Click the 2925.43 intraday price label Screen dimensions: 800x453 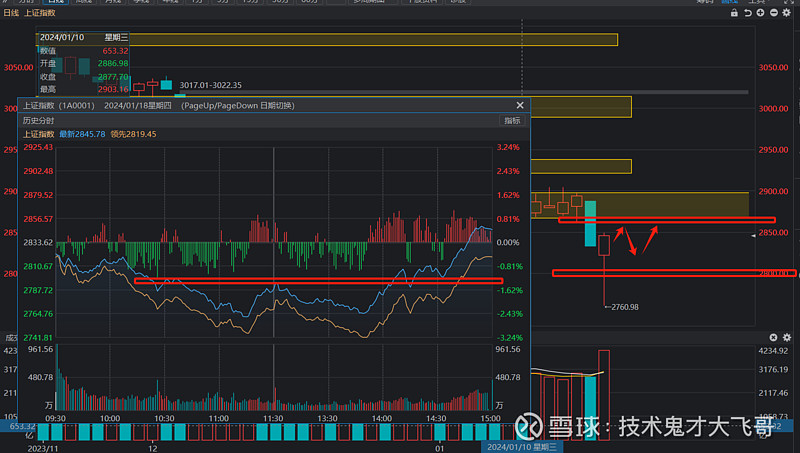pos(38,147)
